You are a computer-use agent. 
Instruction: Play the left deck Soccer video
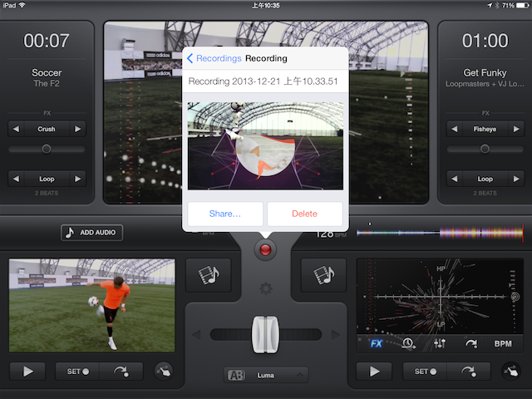(x=28, y=372)
